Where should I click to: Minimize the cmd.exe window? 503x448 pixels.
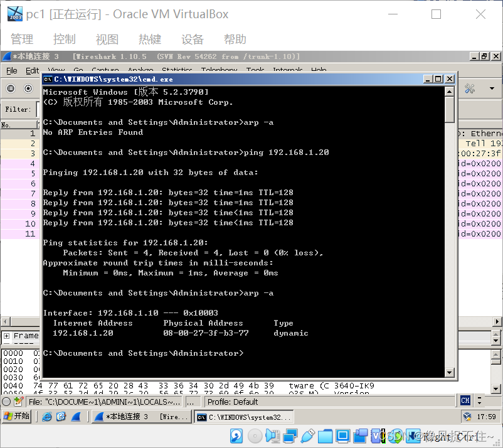click(427, 79)
